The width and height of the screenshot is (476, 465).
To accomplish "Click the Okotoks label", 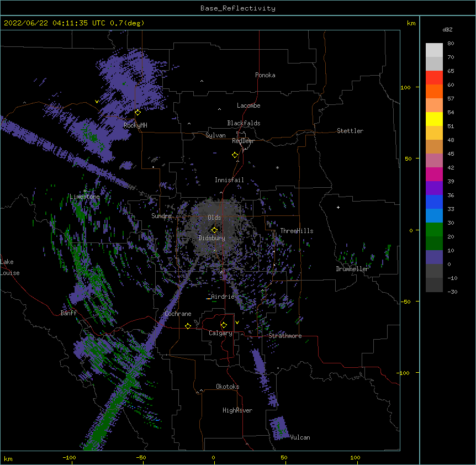I will (228, 387).
